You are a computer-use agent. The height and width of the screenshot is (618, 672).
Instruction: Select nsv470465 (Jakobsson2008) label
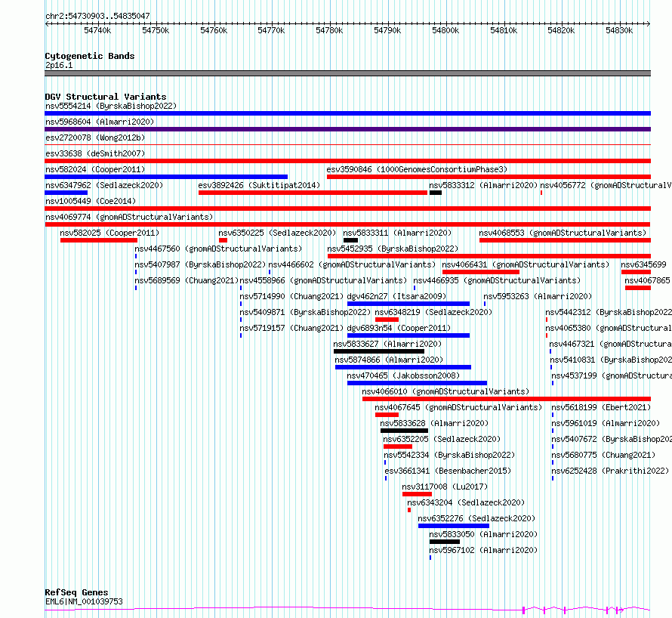tap(403, 375)
